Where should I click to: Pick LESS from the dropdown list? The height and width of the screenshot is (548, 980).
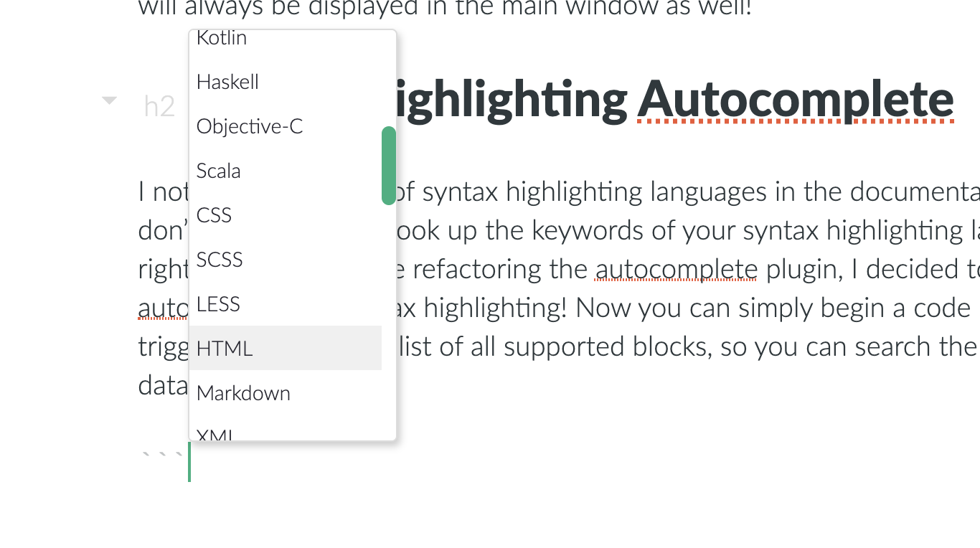click(x=286, y=303)
